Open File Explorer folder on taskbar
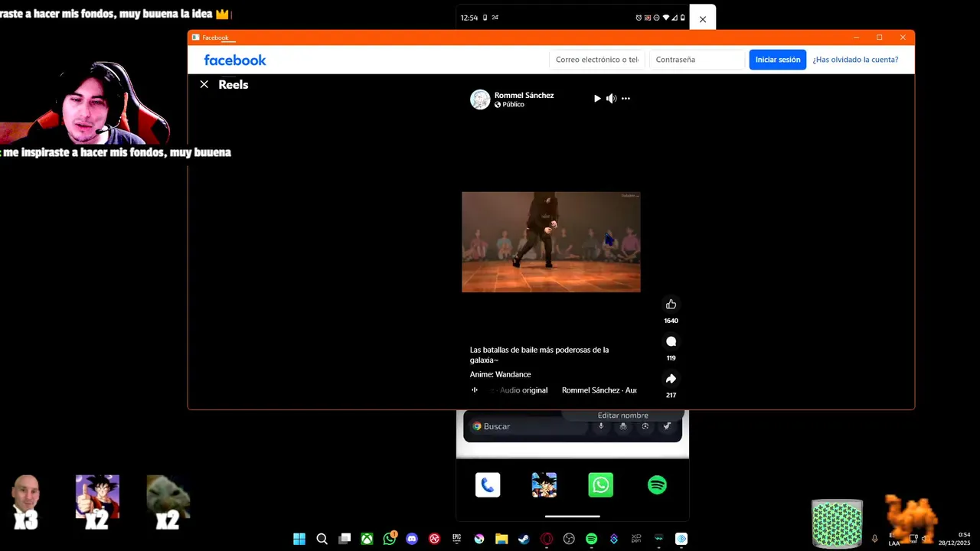This screenshot has height=551, width=980. 501,539
